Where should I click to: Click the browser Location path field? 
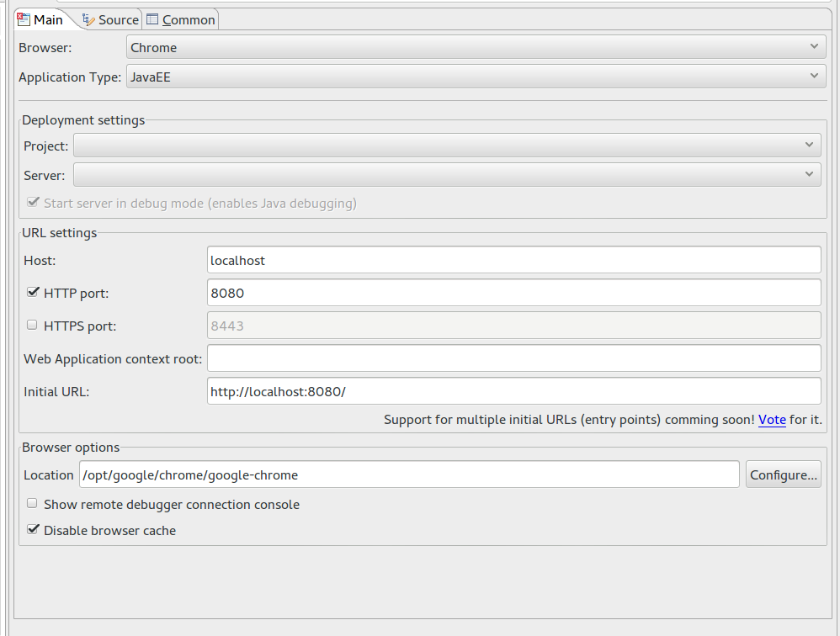pyautogui.click(x=409, y=474)
